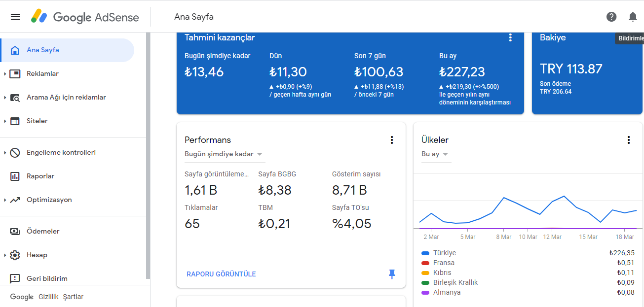Open the help question mark icon

(x=611, y=17)
